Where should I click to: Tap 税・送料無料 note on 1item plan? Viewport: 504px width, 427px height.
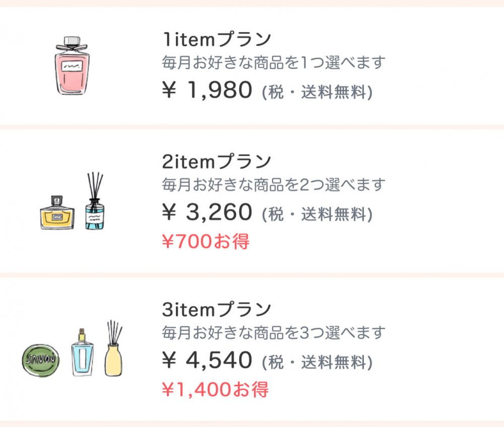317,93
